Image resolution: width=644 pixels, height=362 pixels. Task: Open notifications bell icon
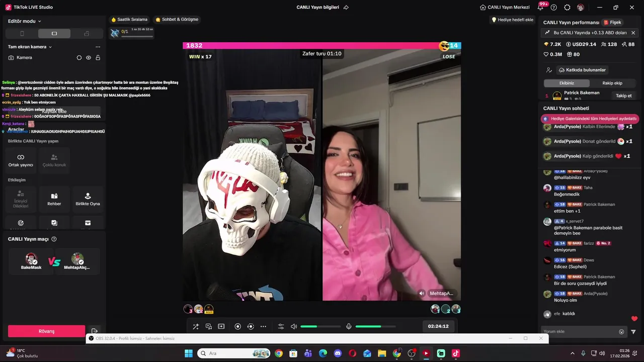click(x=540, y=8)
